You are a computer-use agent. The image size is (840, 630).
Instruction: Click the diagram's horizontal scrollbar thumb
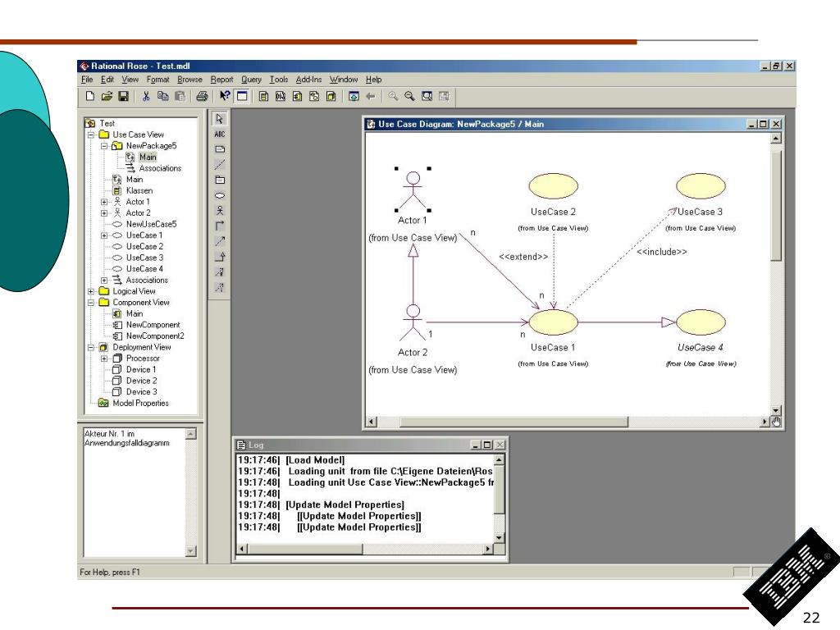tap(514, 422)
